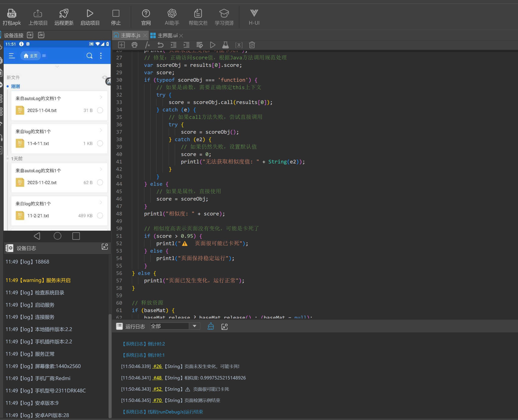The height and width of the screenshot is (420, 518).
Task: Open the AI助手 assistant
Action: tap(172, 13)
